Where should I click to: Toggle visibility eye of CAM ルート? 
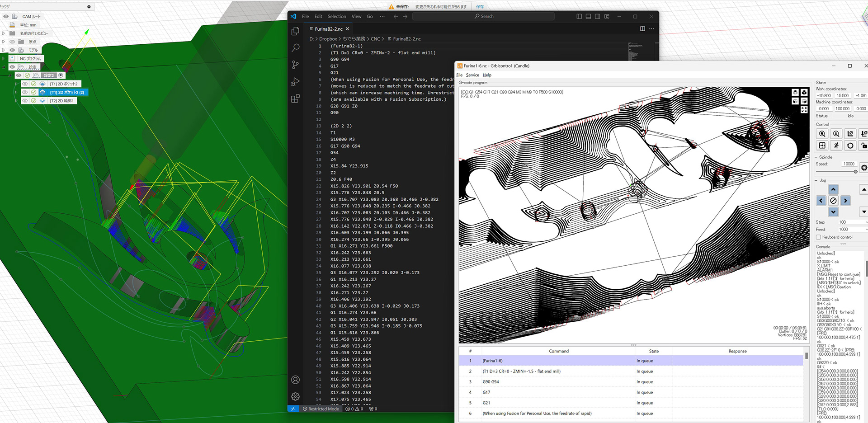coord(6,16)
